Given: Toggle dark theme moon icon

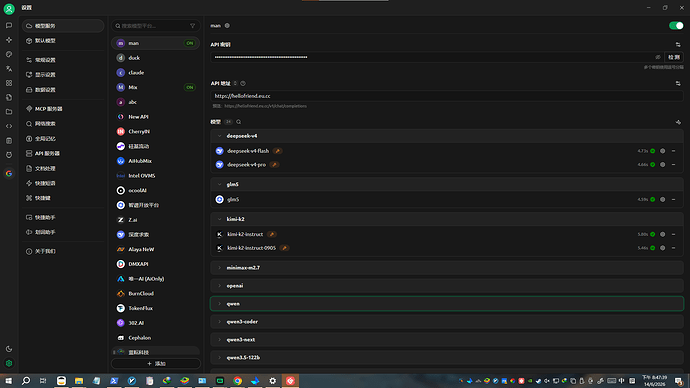Looking at the screenshot, I should 9,349.
